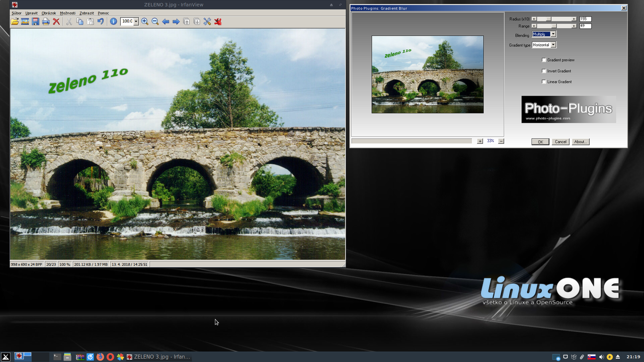Click the zoom value field showing 100.0

(x=127, y=22)
